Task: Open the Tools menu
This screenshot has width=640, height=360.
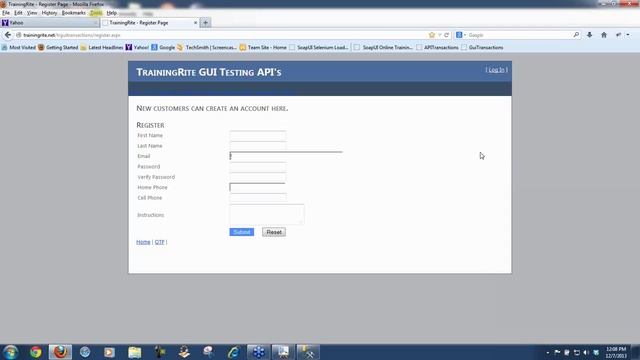Action: pos(96,13)
